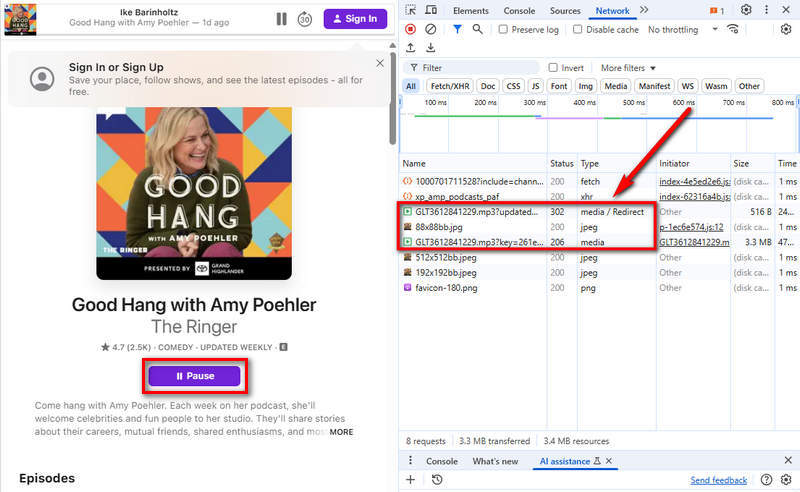Open the No throttling dropdown
Screen dimensions: 800x492
683,30
